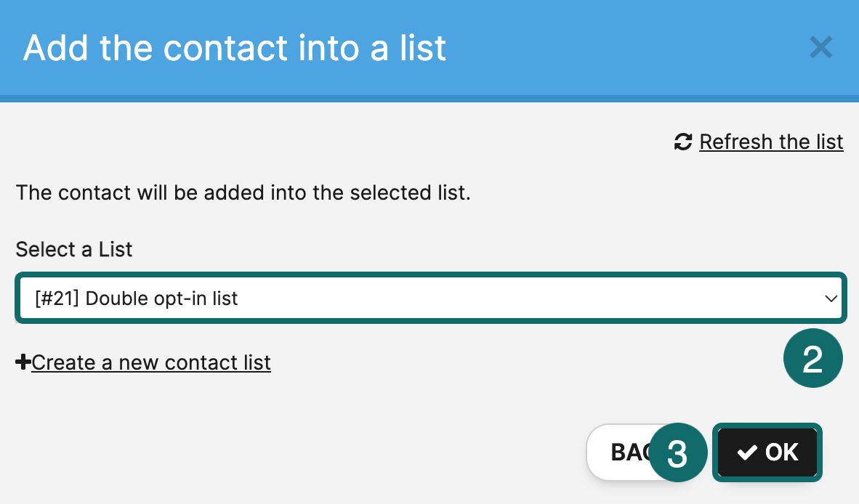Click the Refresh the list link
The width and height of the screenshot is (859, 504).
(770, 142)
